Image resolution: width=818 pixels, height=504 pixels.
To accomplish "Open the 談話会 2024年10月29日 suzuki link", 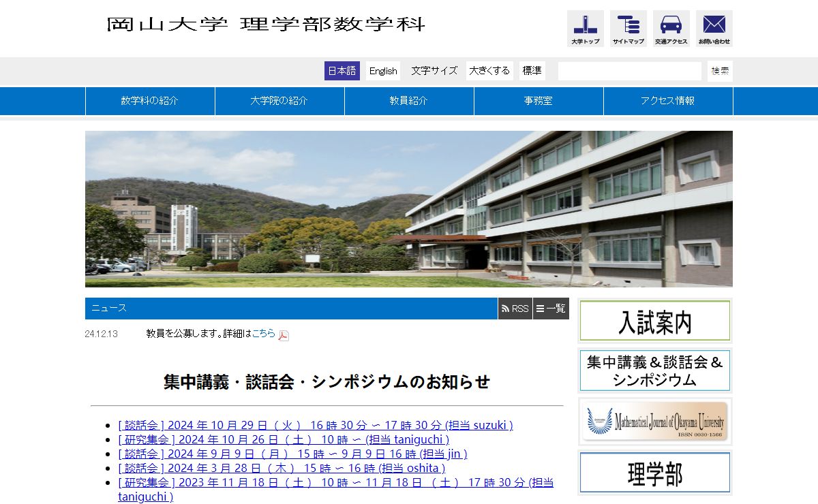I will click(315, 425).
